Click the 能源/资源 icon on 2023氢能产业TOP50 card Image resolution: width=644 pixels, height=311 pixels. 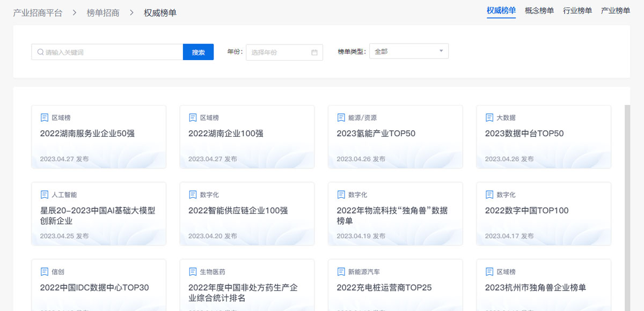pyautogui.click(x=340, y=117)
